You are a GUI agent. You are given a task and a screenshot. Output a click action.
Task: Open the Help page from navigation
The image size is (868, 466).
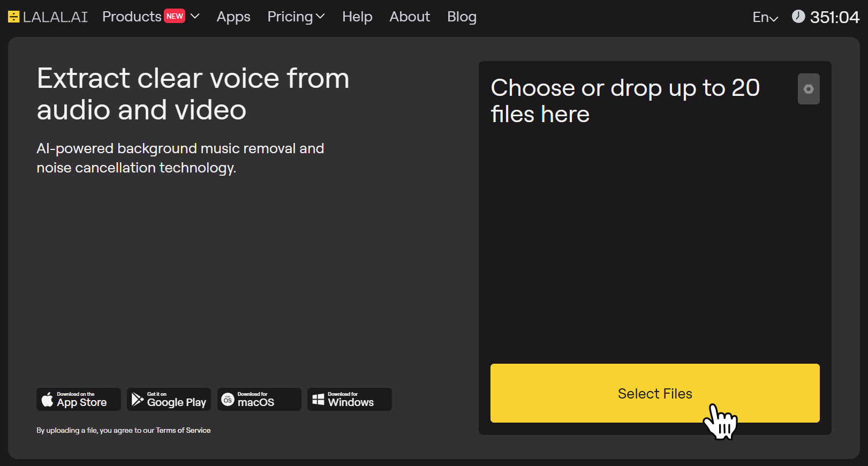(357, 17)
